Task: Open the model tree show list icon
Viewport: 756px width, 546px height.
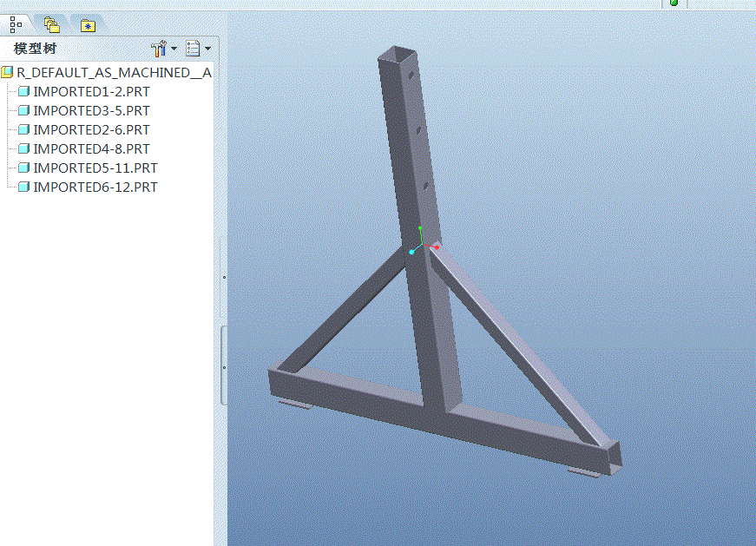Action: pyautogui.click(x=193, y=49)
